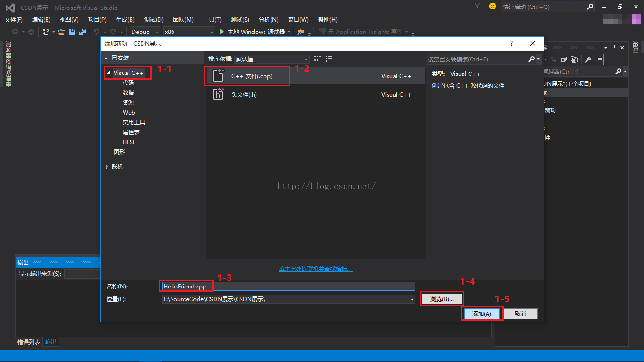This screenshot has height=362, width=644.
Task: Click the 浏览(B)... browse button
Action: 442,299
